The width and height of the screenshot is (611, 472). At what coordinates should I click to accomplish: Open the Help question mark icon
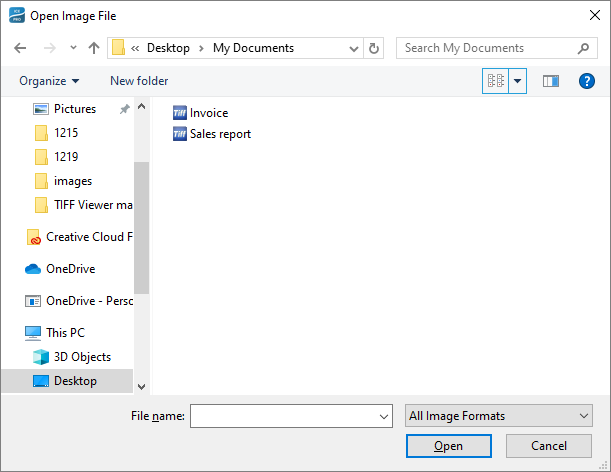coord(587,81)
